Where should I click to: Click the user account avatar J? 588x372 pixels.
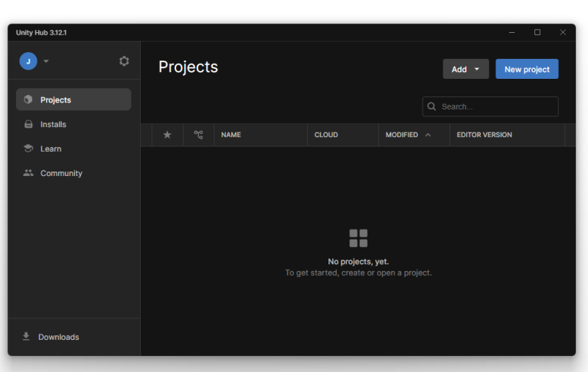click(x=28, y=61)
